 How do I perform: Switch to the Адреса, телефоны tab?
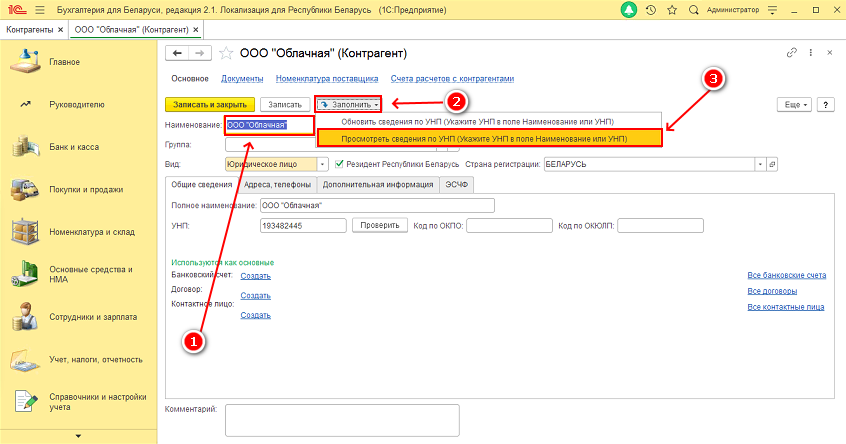(277, 185)
